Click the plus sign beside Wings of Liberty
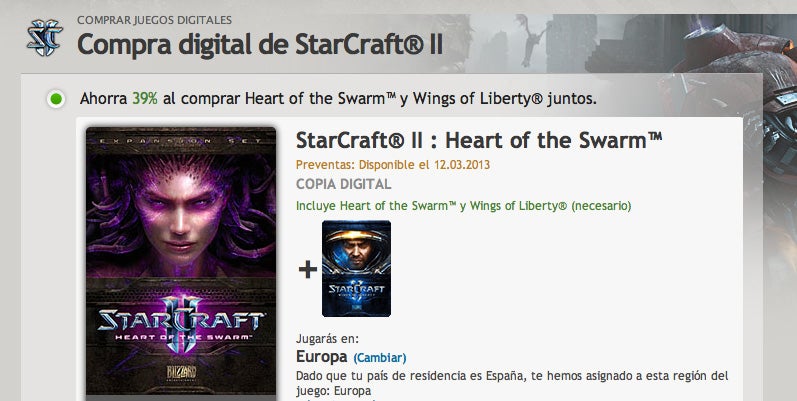 click(308, 269)
